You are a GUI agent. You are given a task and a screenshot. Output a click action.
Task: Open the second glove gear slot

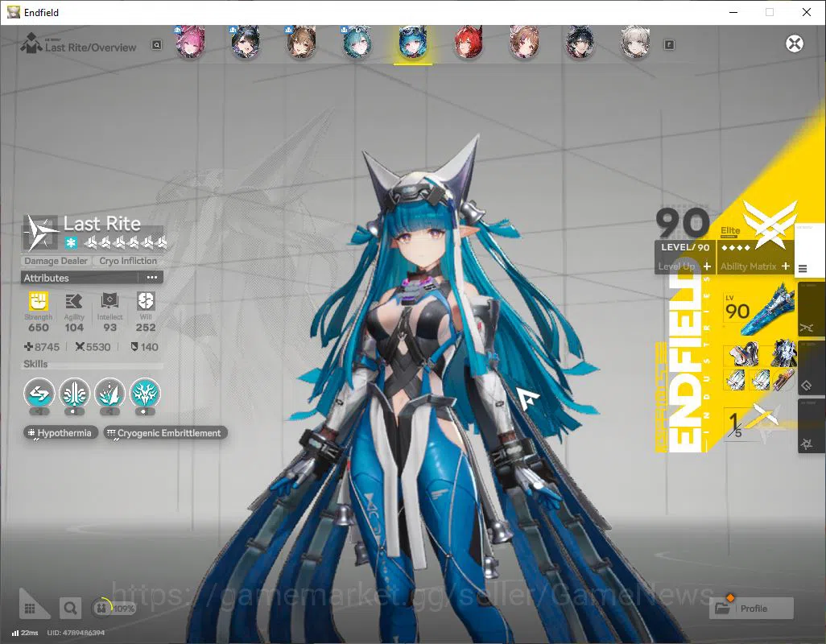[760, 380]
